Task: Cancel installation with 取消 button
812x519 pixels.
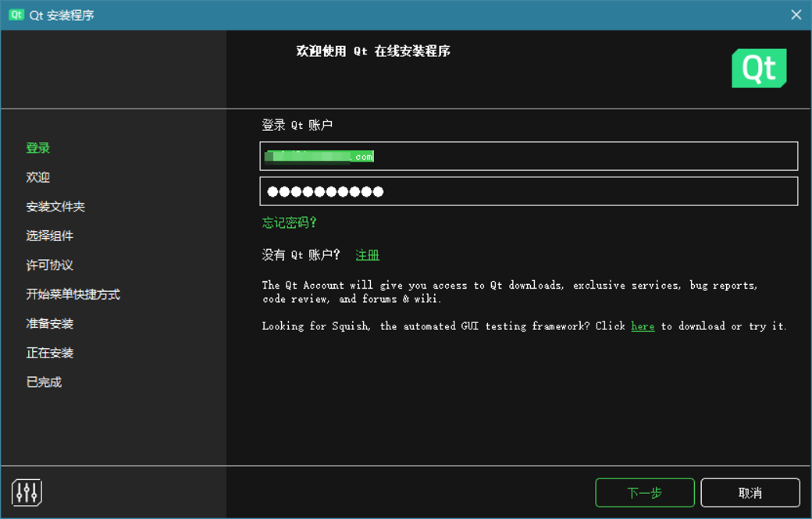Action: 750,492
